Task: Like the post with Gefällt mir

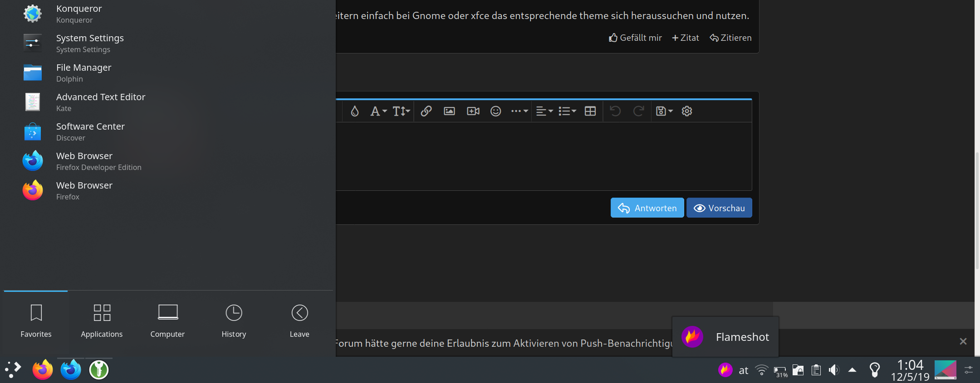Action: 635,38
